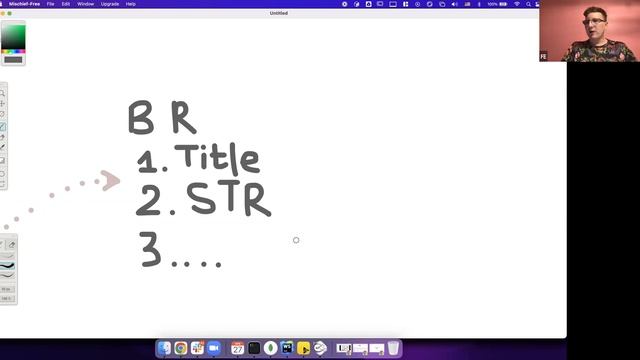Open the Help menu

[x=131, y=4]
